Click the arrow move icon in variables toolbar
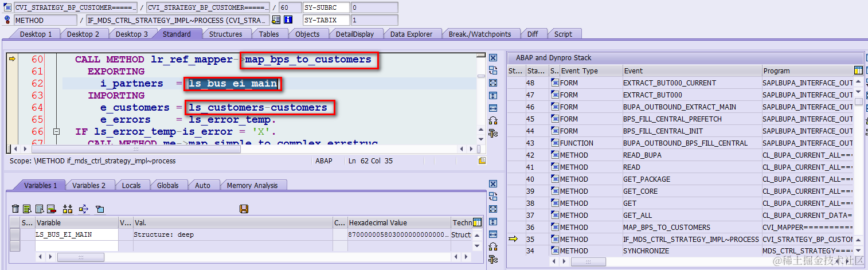This screenshot has height=270, width=868. coord(84,209)
